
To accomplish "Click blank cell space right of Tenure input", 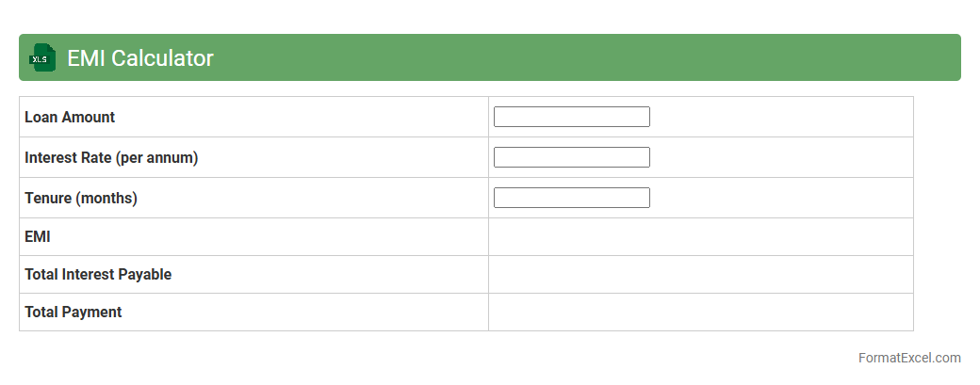I will (782, 198).
